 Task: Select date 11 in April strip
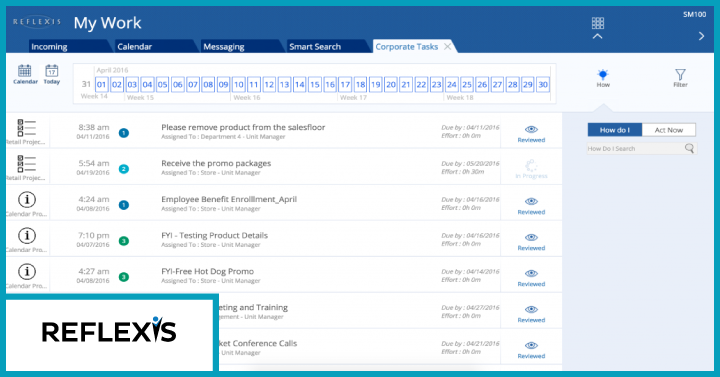(253, 84)
